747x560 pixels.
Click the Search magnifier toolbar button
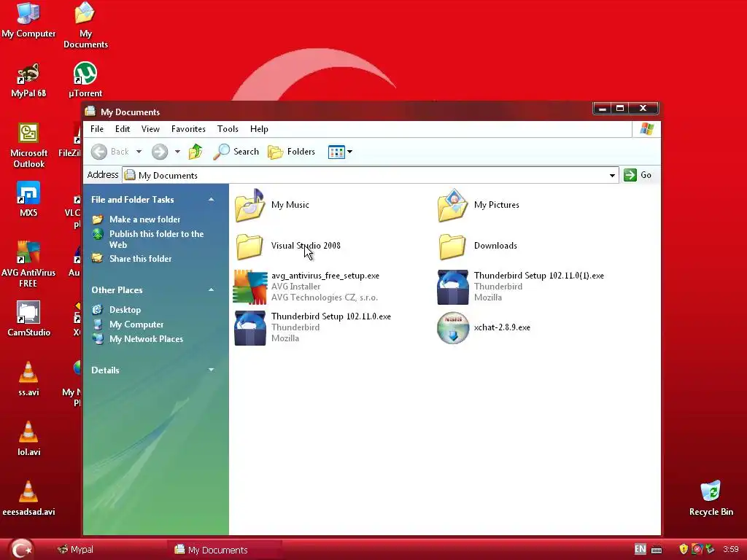(x=236, y=152)
